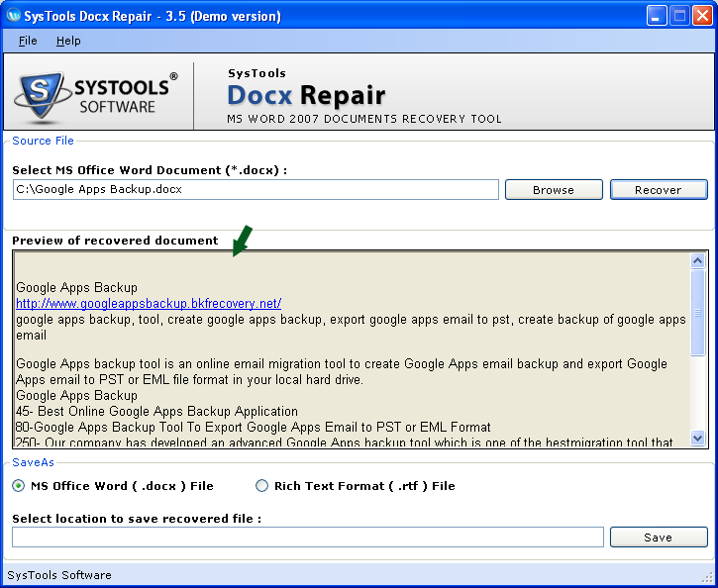Click the preview scrollbar up arrow
Image resolution: width=718 pixels, height=588 pixels.
point(697,260)
